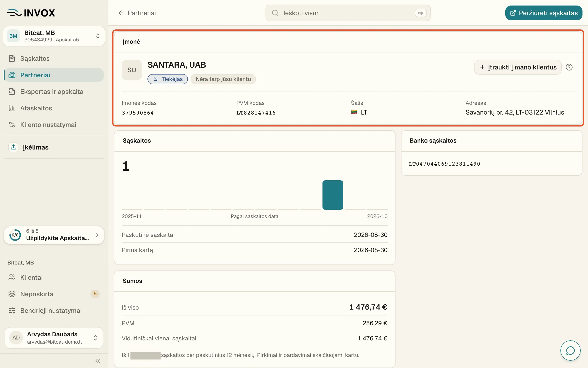Screen dimensions: 588x368
Task: Click the Nėra tarp jūsų klientų badge
Action: click(223, 79)
